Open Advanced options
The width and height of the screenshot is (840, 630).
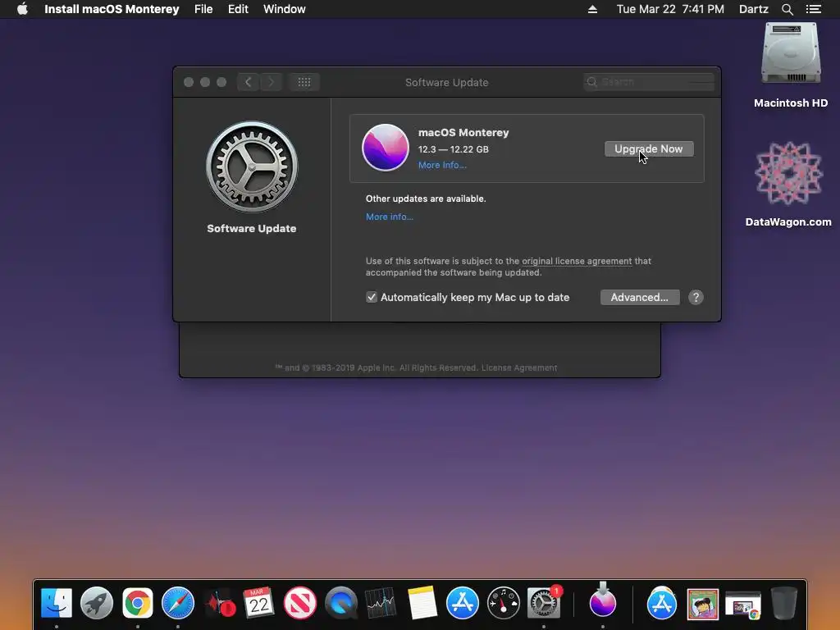[640, 297]
